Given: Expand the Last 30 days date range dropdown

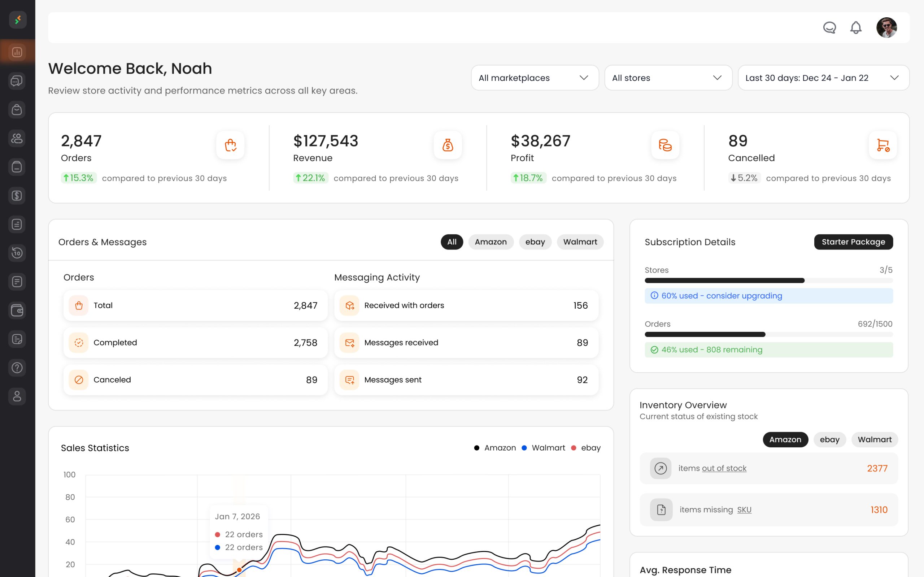Looking at the screenshot, I should click(823, 78).
